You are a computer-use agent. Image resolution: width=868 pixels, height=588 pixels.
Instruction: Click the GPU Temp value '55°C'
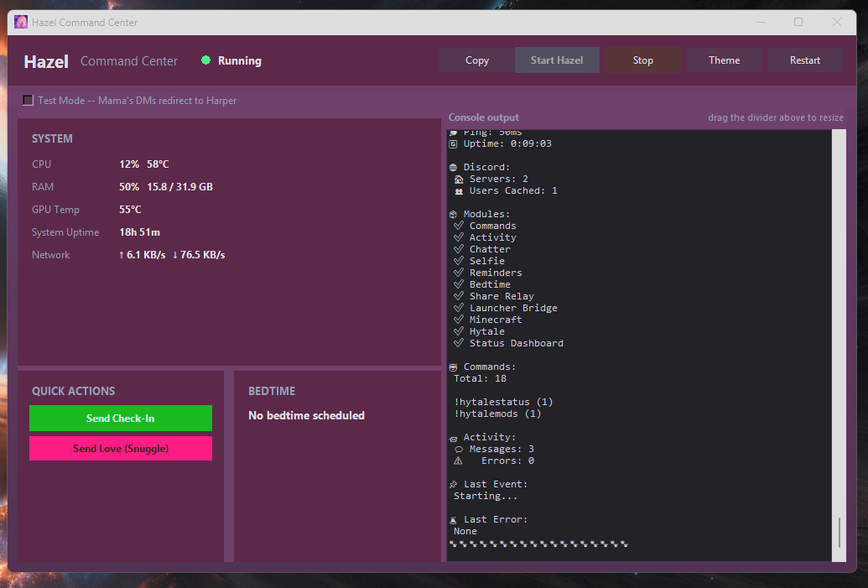point(130,210)
